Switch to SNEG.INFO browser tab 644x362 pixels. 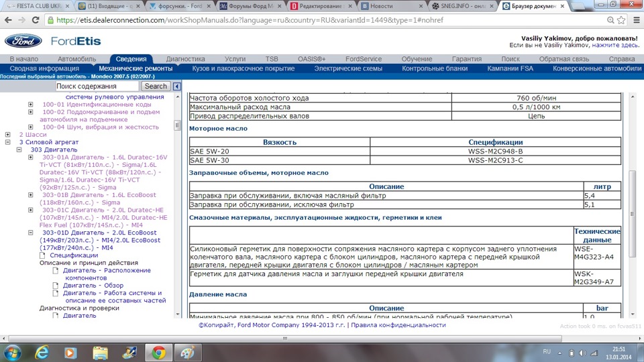click(462, 6)
